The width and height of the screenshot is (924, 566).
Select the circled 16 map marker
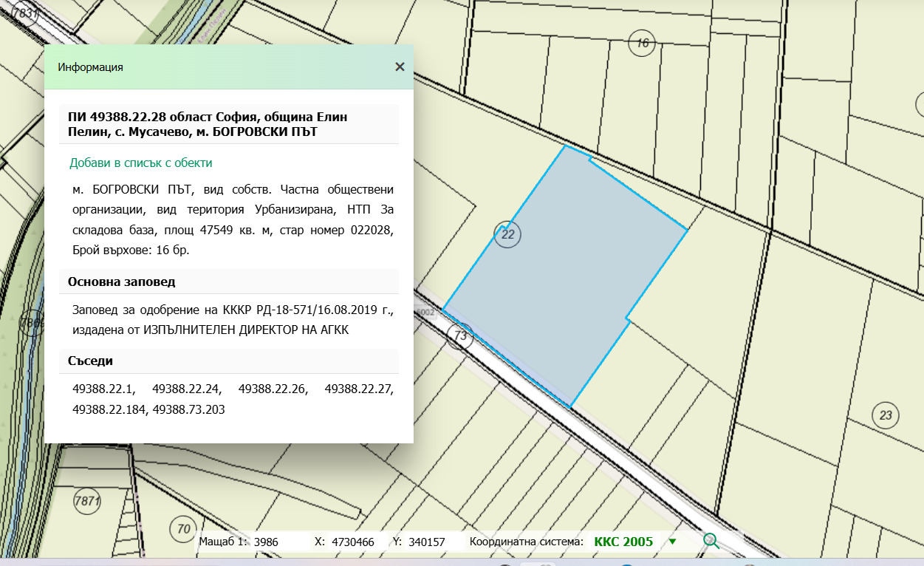pyautogui.click(x=643, y=44)
